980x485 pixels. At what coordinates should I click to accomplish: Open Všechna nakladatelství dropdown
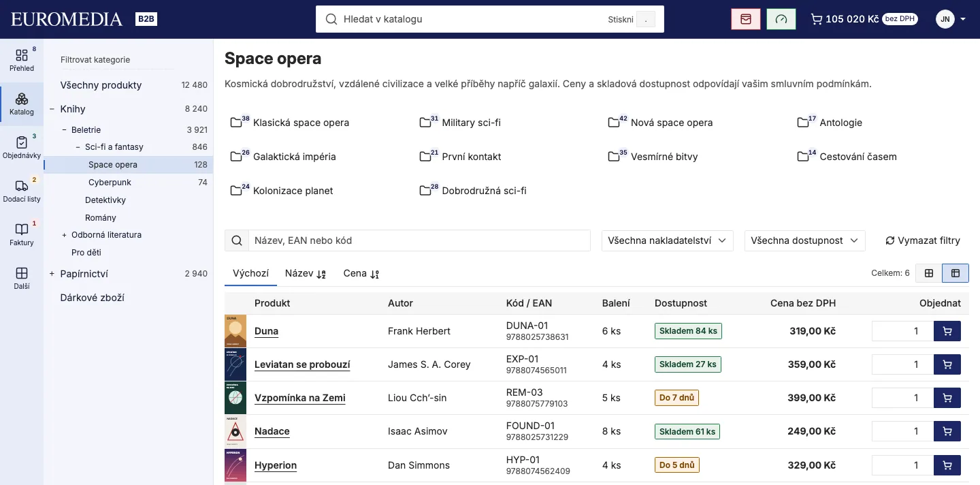point(668,240)
